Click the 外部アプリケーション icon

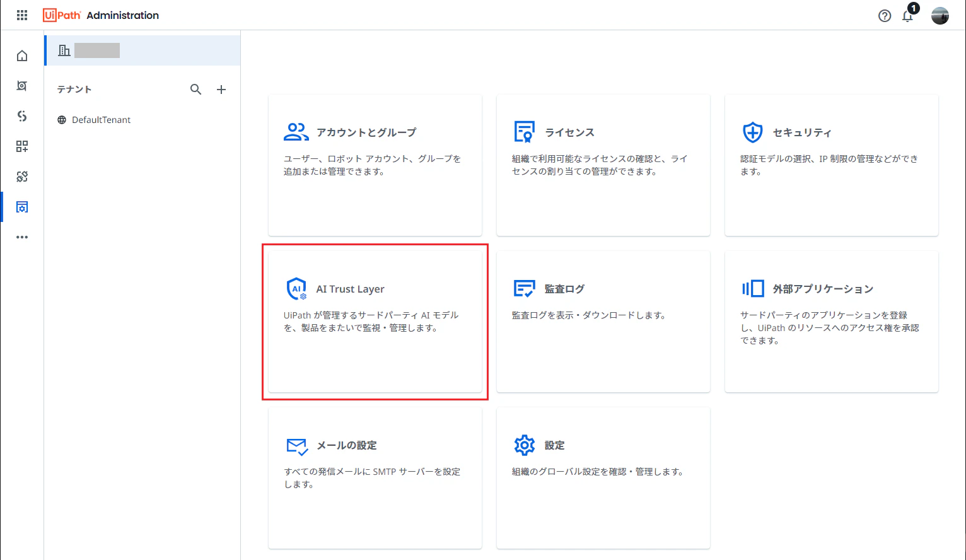(x=753, y=289)
